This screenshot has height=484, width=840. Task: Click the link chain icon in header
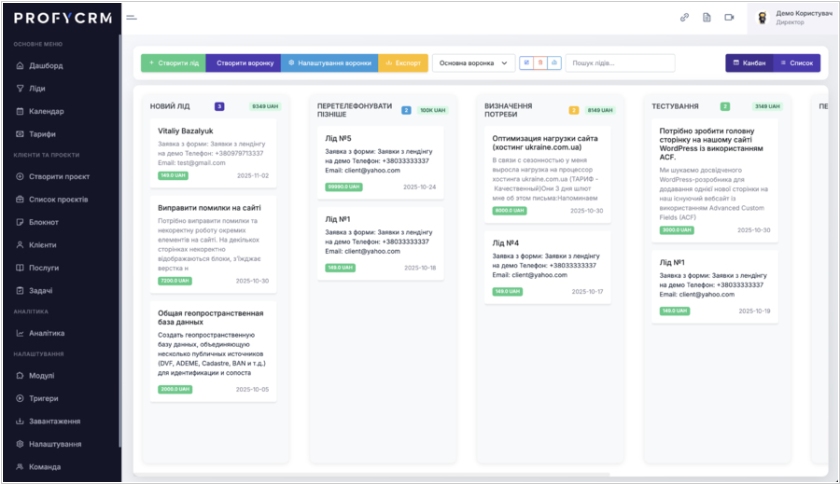[x=685, y=17]
